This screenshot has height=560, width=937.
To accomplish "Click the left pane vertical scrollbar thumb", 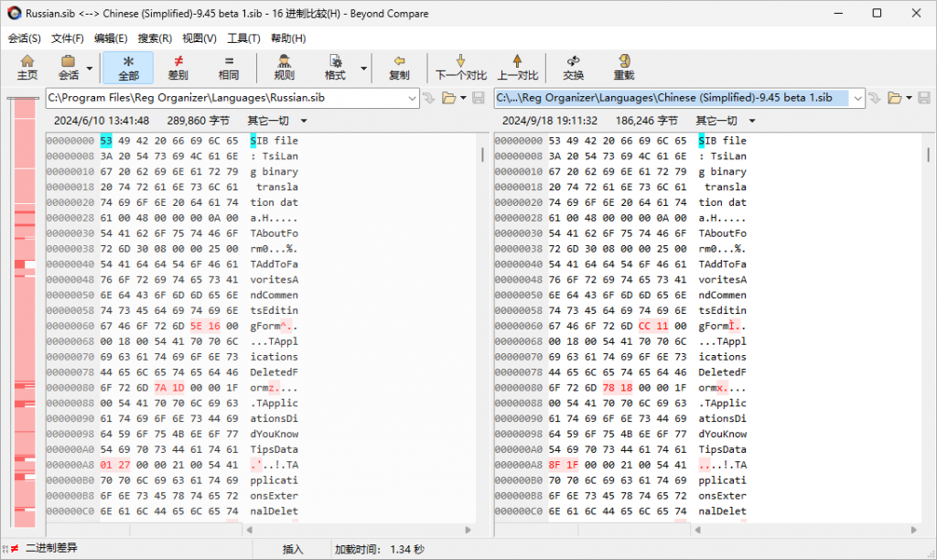I will click(x=482, y=155).
